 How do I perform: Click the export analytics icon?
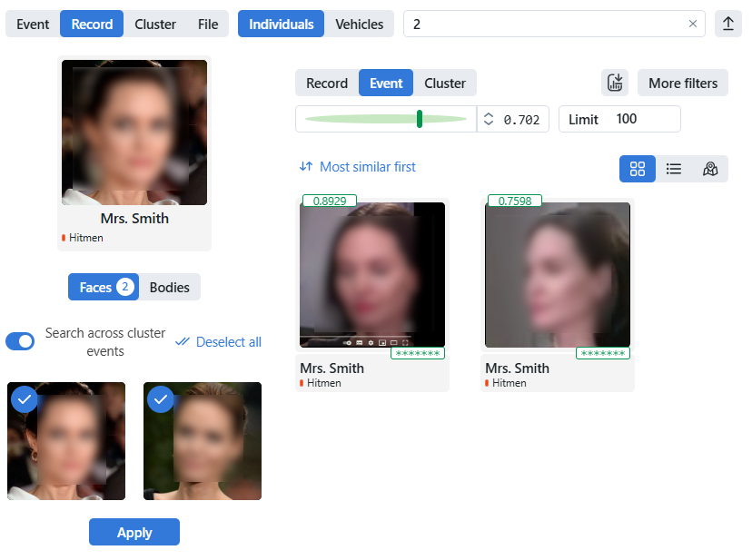(x=615, y=83)
